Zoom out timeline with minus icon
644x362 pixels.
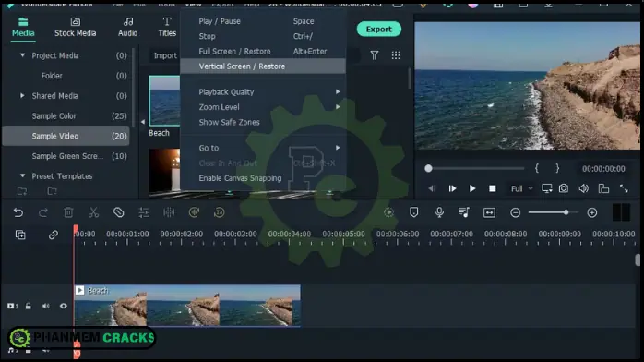(515, 212)
